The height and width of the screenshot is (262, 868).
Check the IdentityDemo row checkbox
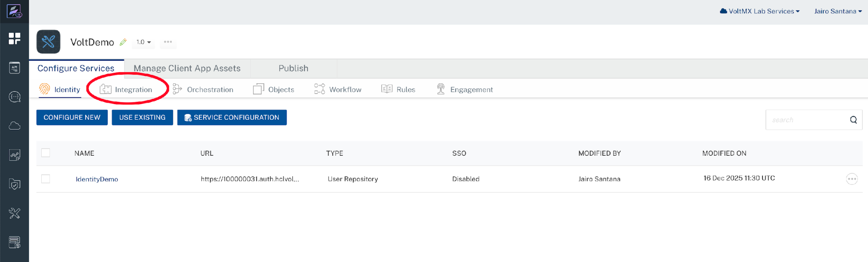pyautogui.click(x=46, y=179)
